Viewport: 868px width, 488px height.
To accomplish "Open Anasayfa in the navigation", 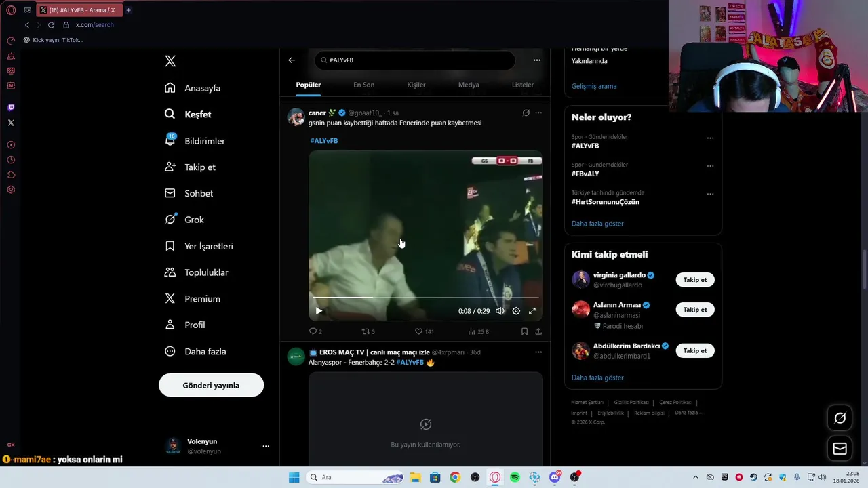I will pos(193,88).
